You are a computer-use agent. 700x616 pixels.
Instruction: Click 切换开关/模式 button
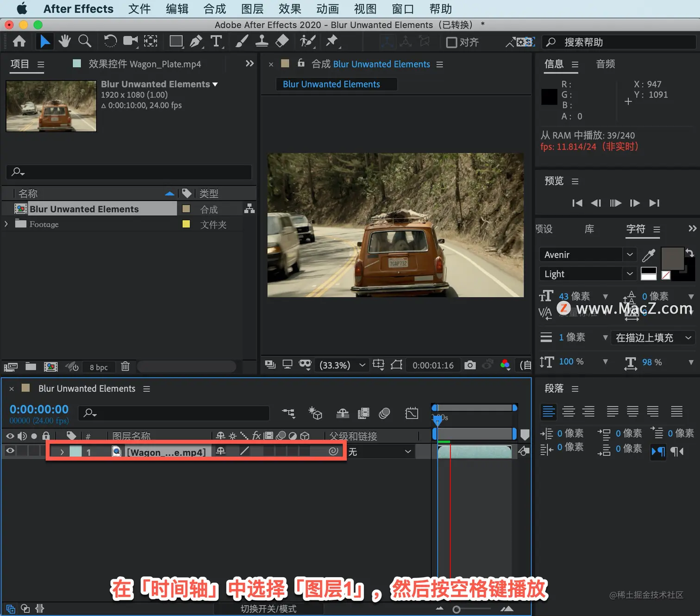[x=269, y=609]
